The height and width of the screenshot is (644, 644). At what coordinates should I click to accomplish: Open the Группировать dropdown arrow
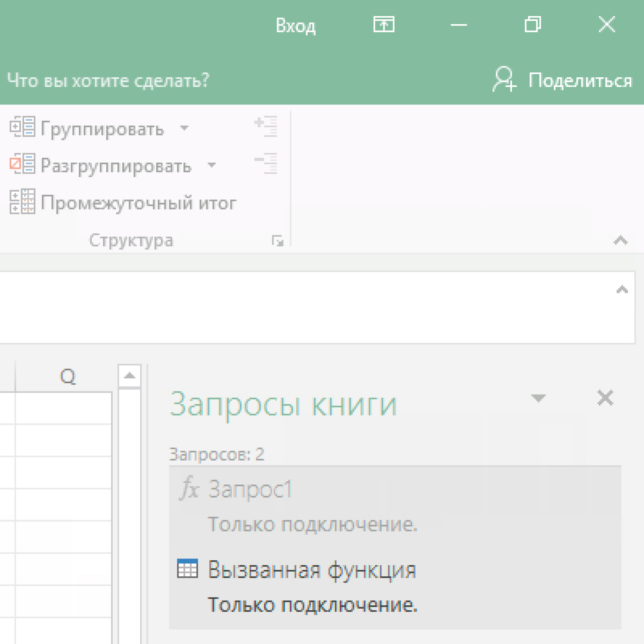coord(184,128)
